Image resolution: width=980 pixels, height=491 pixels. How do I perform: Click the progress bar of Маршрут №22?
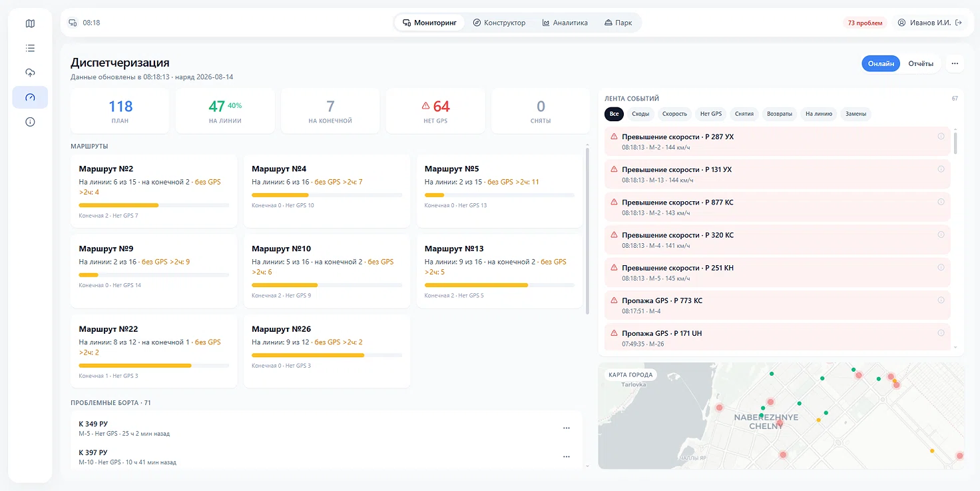click(154, 365)
